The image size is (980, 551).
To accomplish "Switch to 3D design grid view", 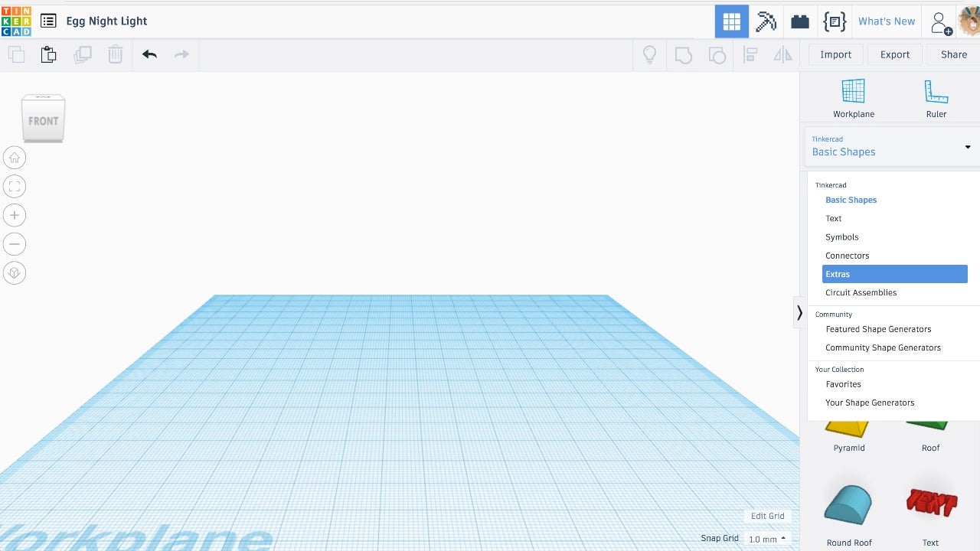I will pyautogui.click(x=731, y=21).
